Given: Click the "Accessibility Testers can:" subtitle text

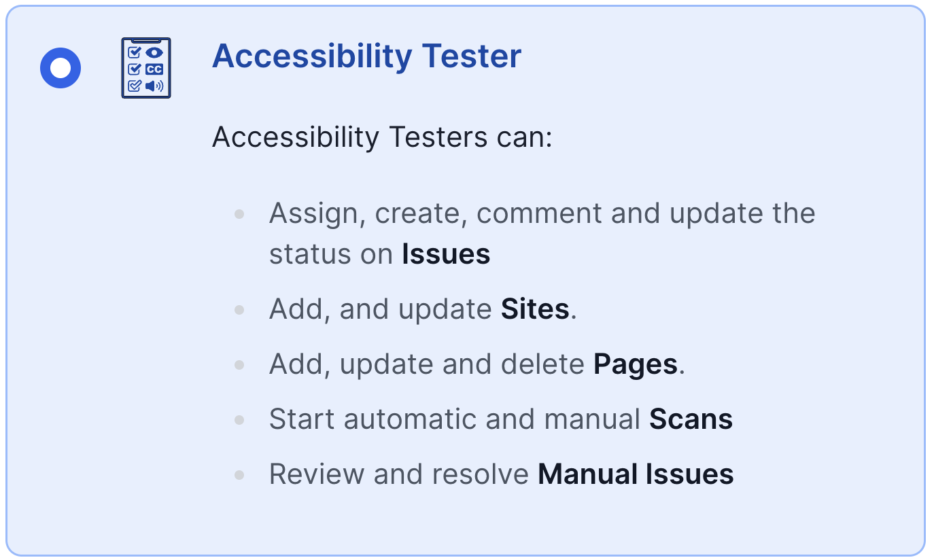Looking at the screenshot, I should point(382,137).
